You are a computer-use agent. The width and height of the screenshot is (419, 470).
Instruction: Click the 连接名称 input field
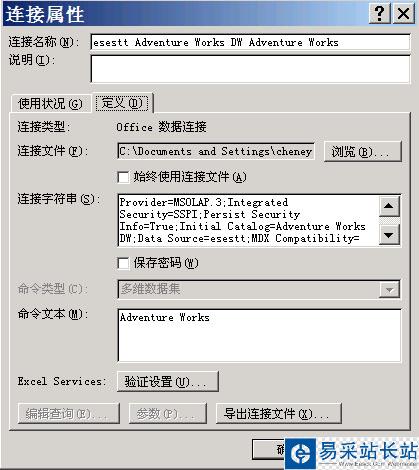pyautogui.click(x=250, y=42)
